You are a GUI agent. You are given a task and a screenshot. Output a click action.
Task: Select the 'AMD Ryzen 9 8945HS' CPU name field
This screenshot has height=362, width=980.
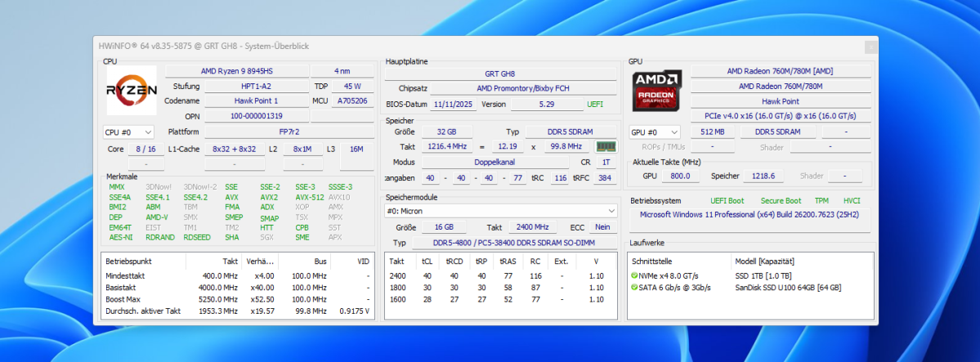(x=238, y=71)
